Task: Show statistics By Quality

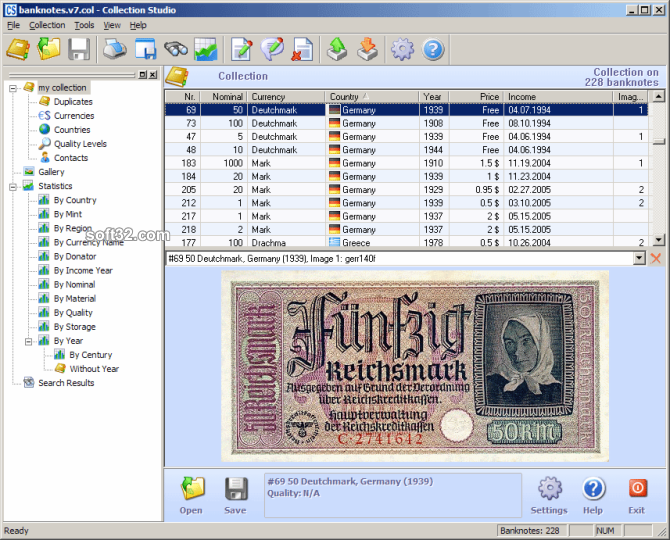Action: coord(73,313)
